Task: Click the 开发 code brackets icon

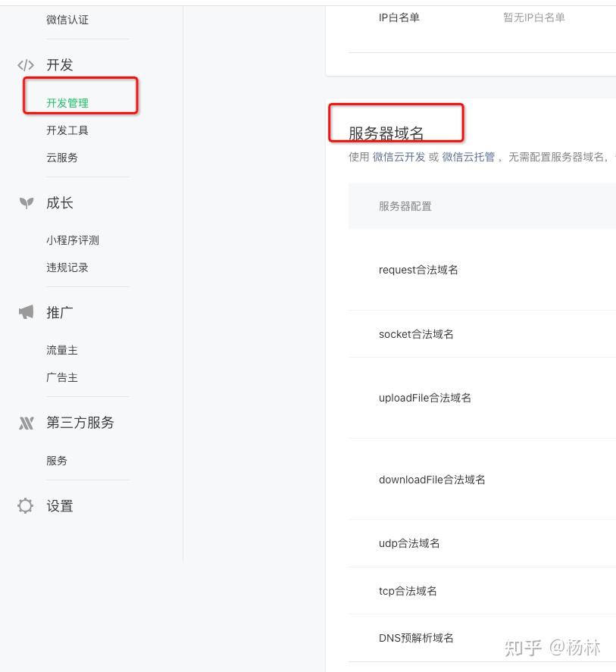Action: point(26,65)
